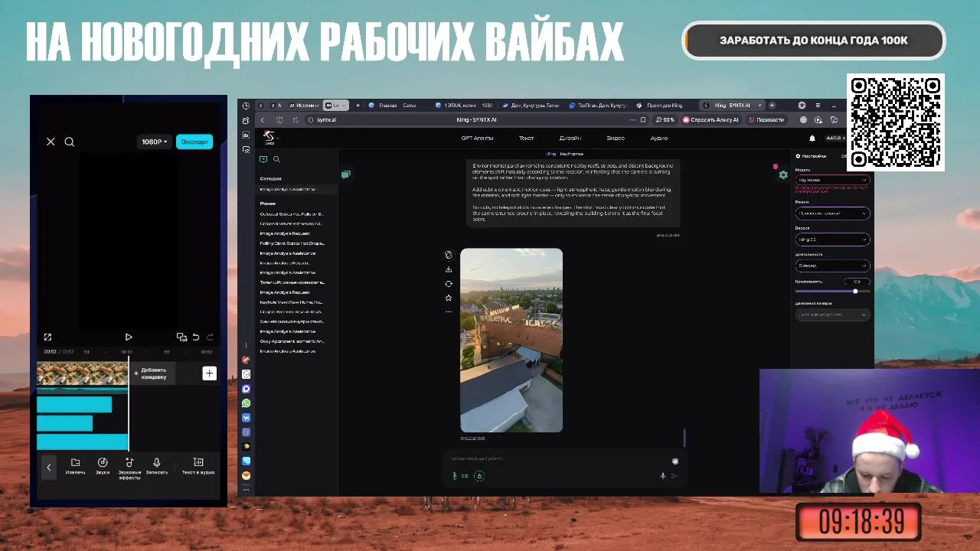
Task: Tap Добавить концовку on the timeline
Action: [151, 373]
